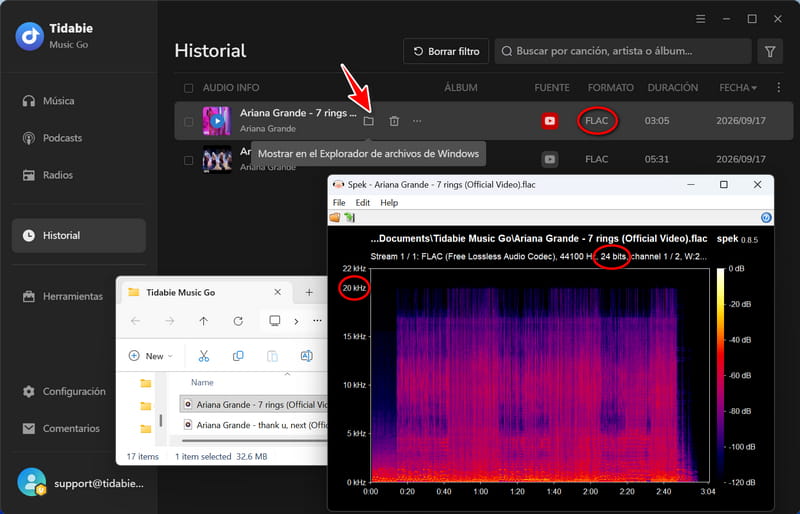Click the DURACIÓN column header
800x514 pixels.
point(672,88)
